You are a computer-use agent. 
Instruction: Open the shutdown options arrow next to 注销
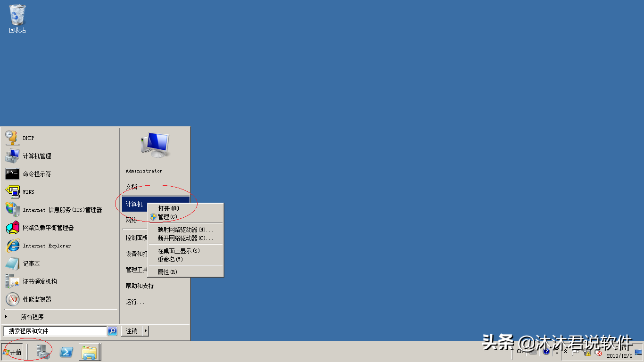click(x=146, y=331)
